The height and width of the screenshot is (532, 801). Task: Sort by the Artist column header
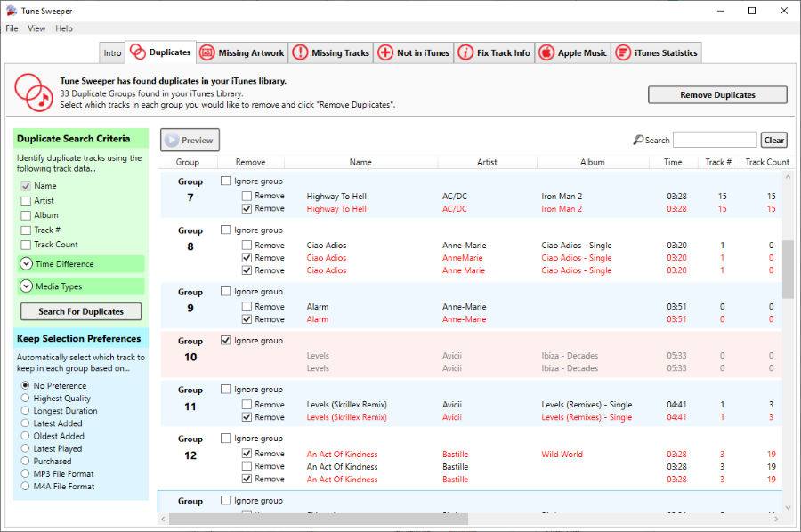[x=487, y=162]
